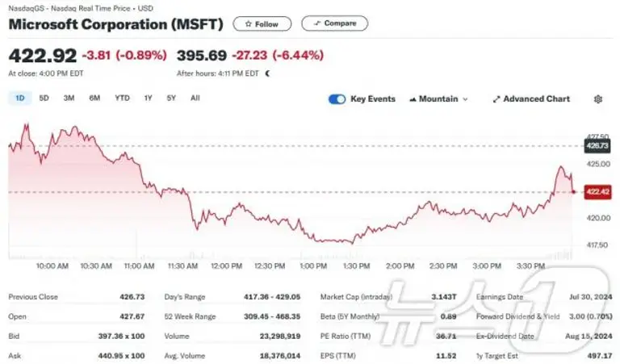
Task: Select the 1D time range tab
Action: click(x=19, y=98)
